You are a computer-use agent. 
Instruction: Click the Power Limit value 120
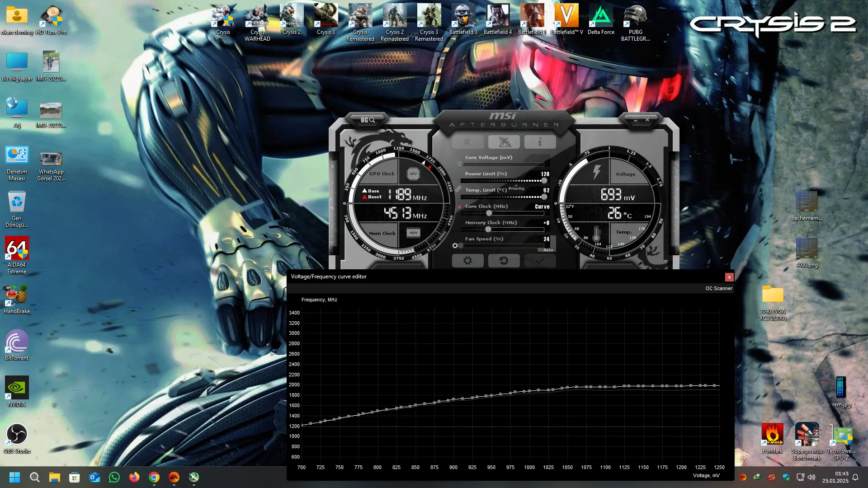(x=545, y=174)
